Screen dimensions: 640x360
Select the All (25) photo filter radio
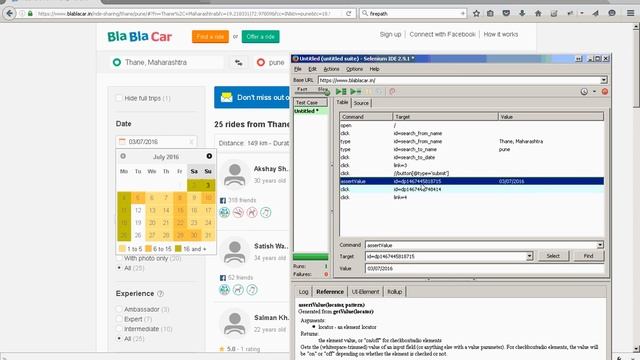pos(119,268)
